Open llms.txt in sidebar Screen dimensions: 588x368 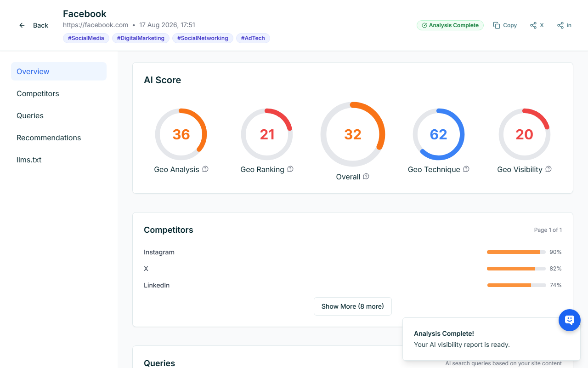click(x=59, y=160)
